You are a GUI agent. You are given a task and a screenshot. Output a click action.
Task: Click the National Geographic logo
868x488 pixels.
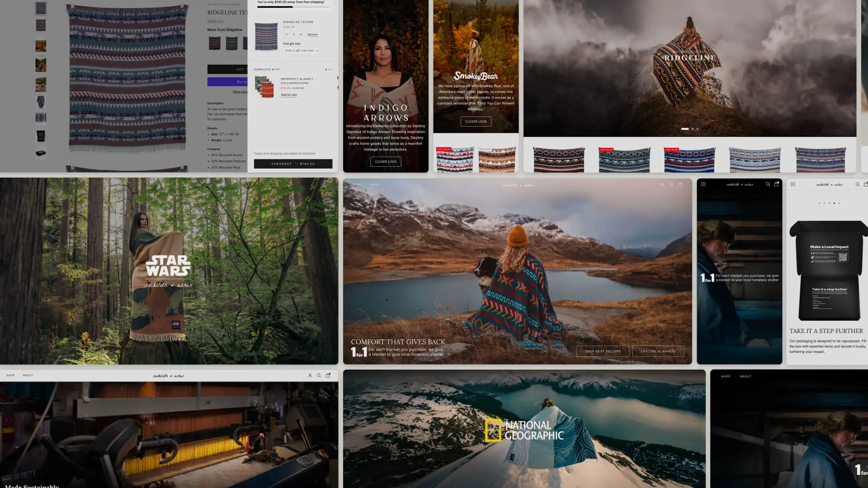tap(524, 430)
